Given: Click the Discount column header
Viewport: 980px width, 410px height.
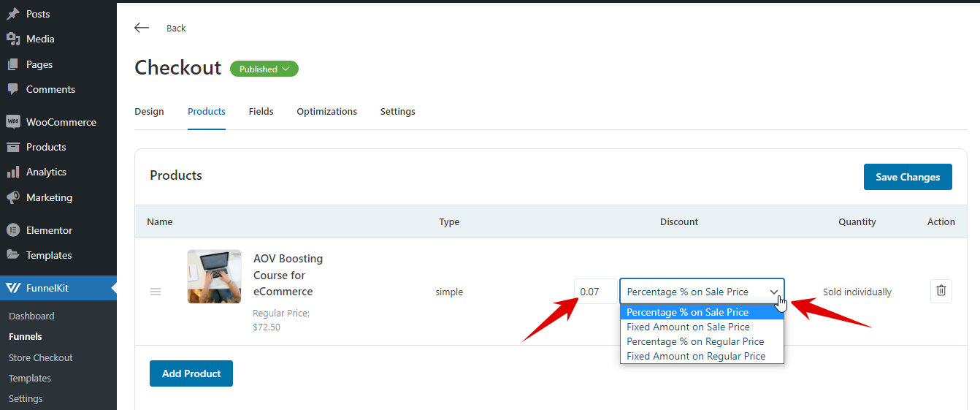Looking at the screenshot, I should 679,221.
